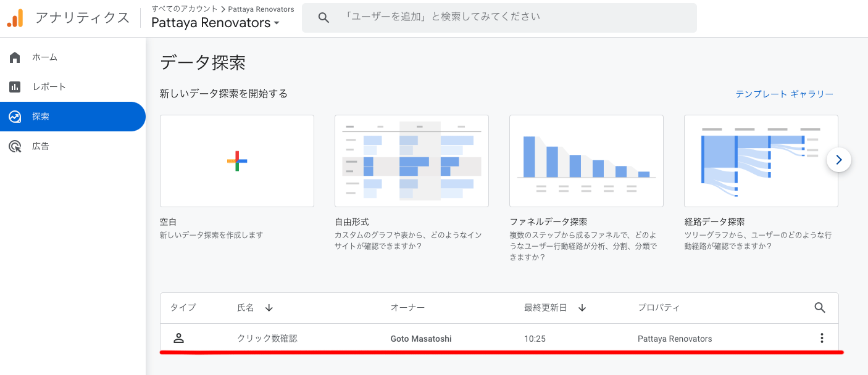Open three-dot menu for クリック数確認 row

(821, 338)
